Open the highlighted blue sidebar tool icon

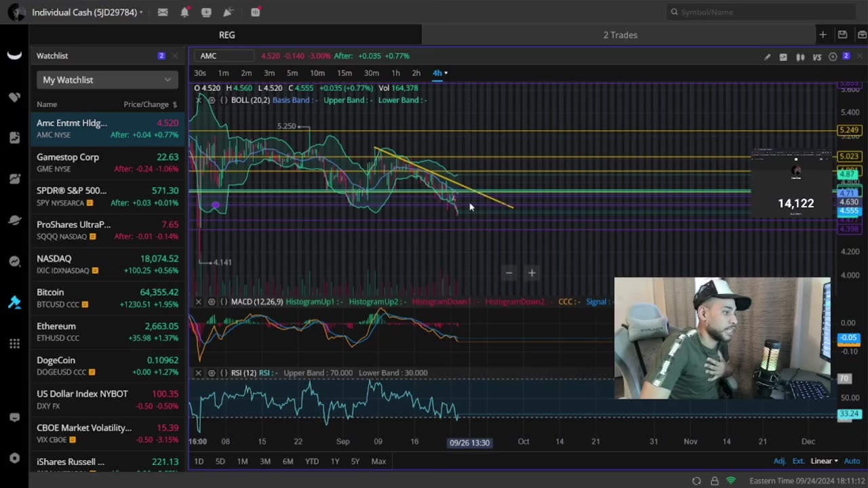pos(14,302)
